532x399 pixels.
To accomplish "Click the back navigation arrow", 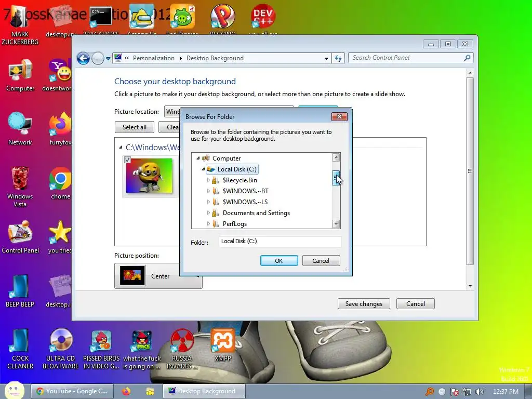I will [83, 58].
